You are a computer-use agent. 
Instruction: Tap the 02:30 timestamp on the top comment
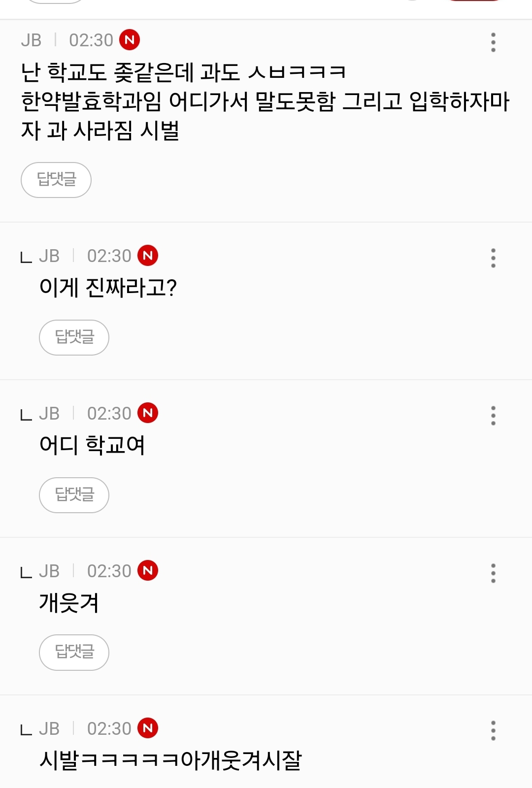tap(91, 40)
